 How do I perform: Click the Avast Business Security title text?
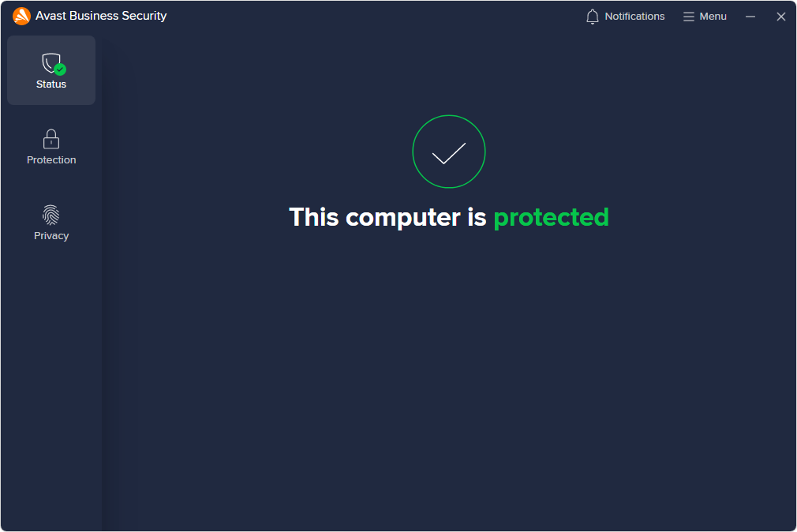click(x=101, y=17)
